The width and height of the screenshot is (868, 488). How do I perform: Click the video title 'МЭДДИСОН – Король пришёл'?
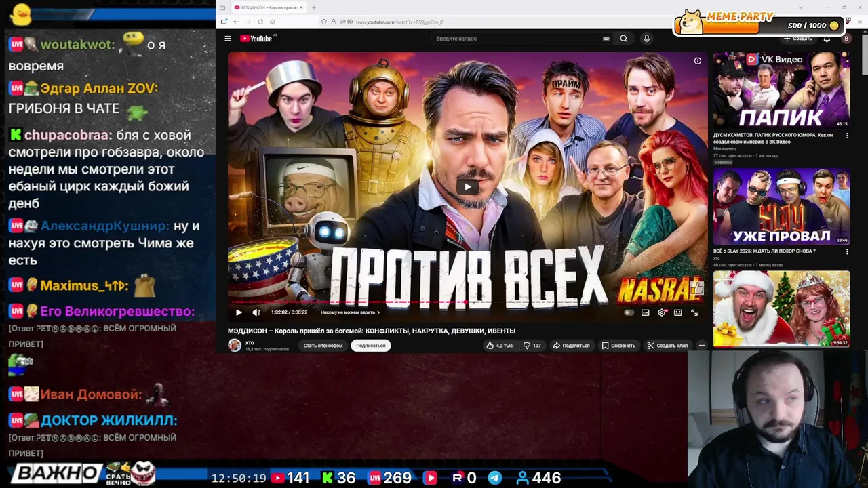pyautogui.click(x=372, y=331)
